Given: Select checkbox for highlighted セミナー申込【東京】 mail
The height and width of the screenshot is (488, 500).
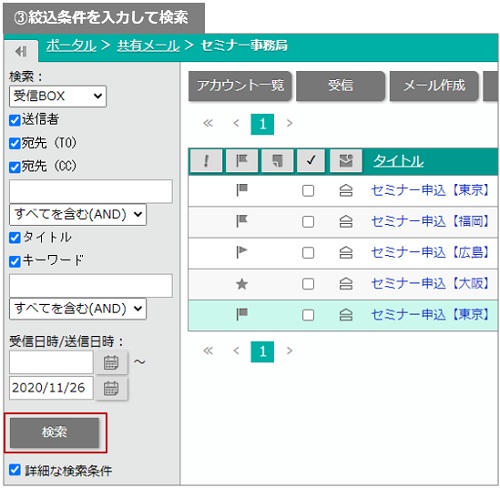Looking at the screenshot, I should [x=308, y=315].
